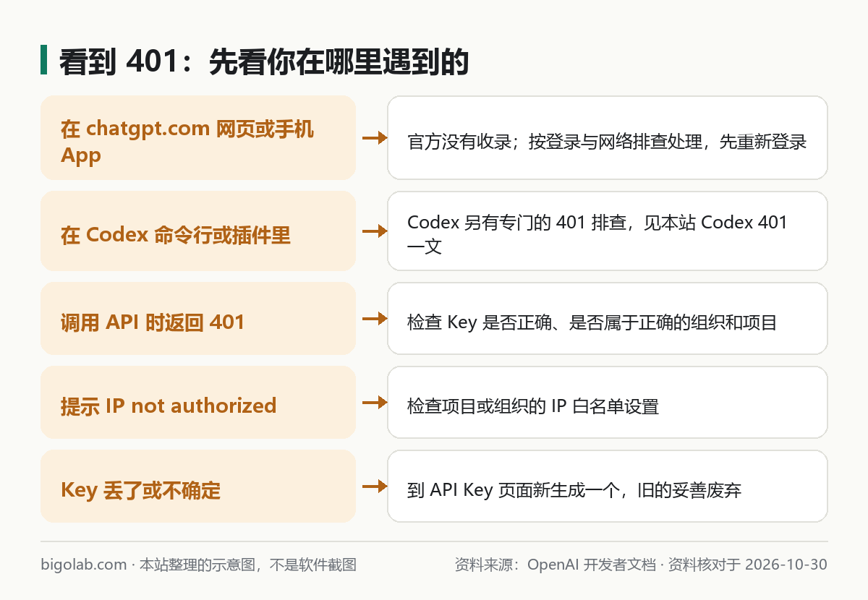Select the '在 Codex 命令行或插件里' card
868x600 pixels.
point(198,231)
